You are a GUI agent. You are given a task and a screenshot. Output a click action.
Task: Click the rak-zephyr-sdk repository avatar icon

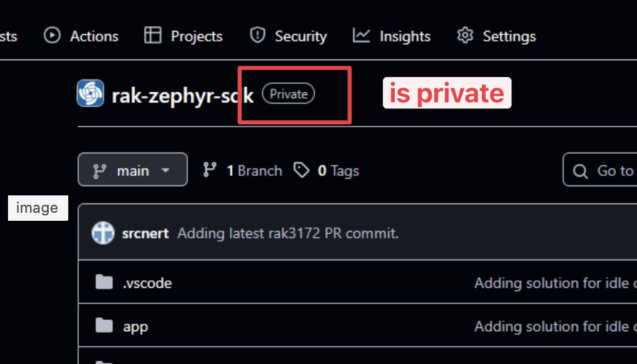(x=90, y=94)
